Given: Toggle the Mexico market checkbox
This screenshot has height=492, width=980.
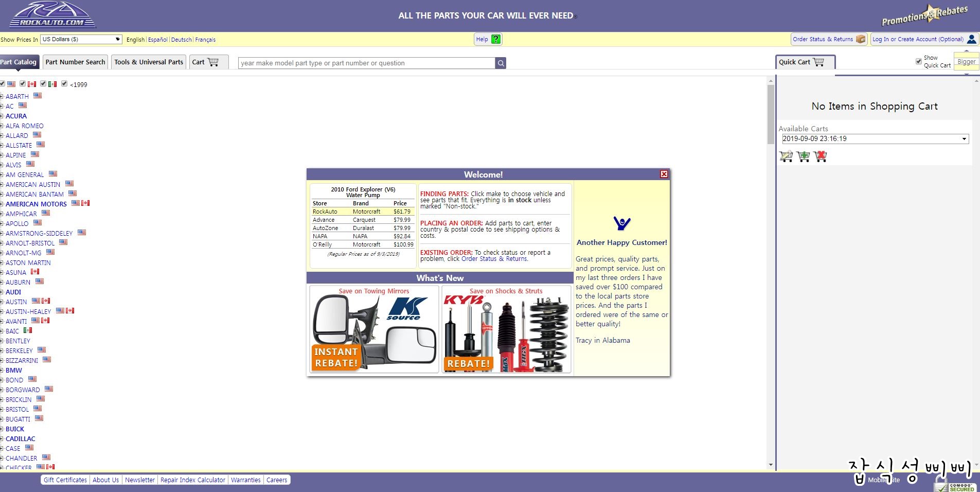Looking at the screenshot, I should (x=43, y=83).
